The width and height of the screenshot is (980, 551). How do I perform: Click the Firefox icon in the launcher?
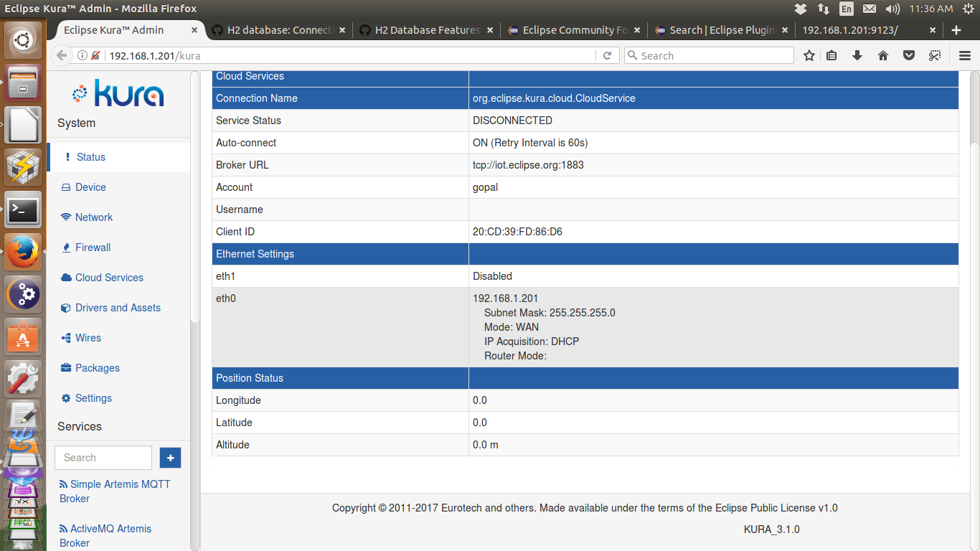pos(24,252)
